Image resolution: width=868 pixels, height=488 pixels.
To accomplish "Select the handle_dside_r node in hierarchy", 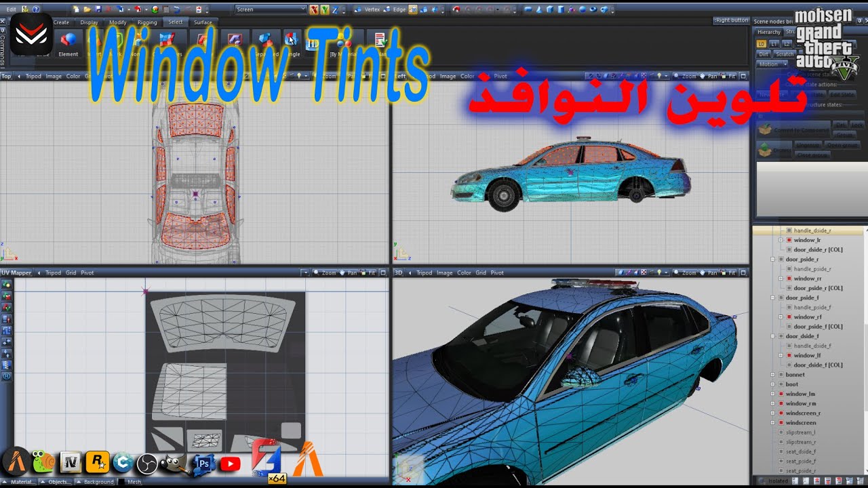I will click(x=812, y=230).
